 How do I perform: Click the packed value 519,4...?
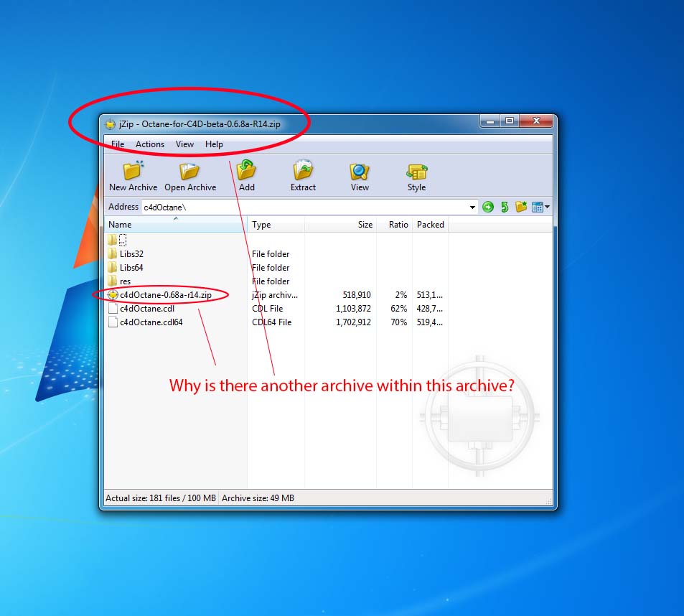pyautogui.click(x=430, y=322)
